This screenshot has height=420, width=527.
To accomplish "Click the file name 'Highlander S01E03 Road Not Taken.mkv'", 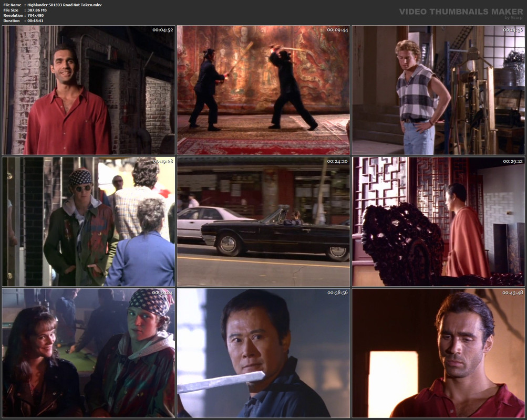I will point(65,5).
